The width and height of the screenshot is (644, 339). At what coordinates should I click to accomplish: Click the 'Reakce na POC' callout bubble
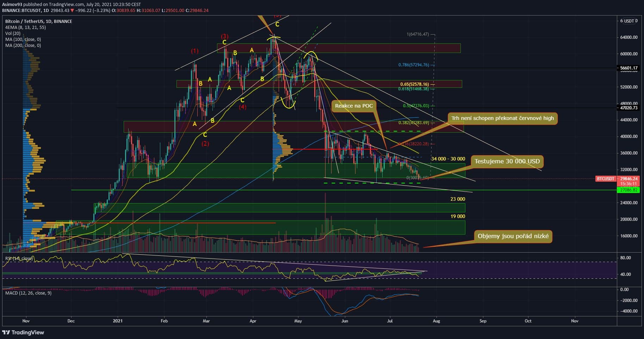[354, 106]
